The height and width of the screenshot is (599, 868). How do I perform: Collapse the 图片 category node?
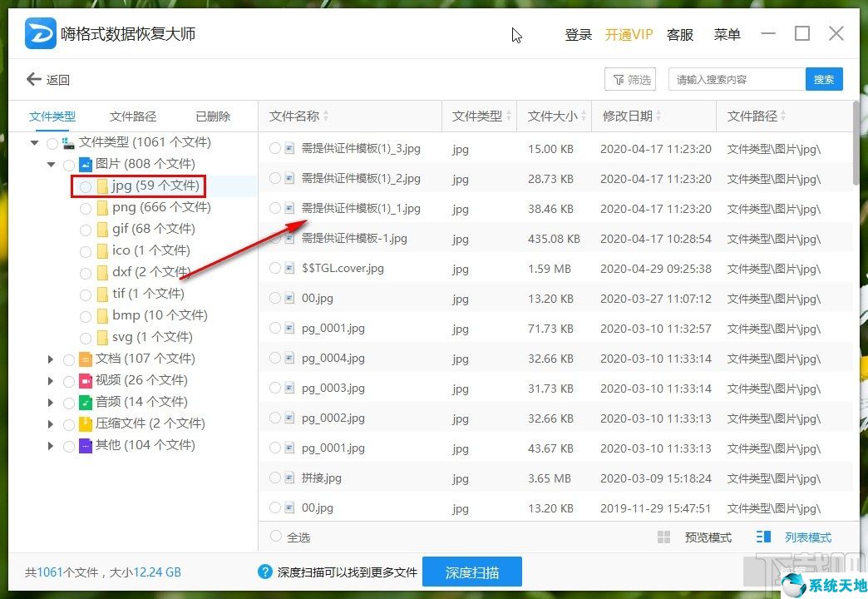coord(51,164)
